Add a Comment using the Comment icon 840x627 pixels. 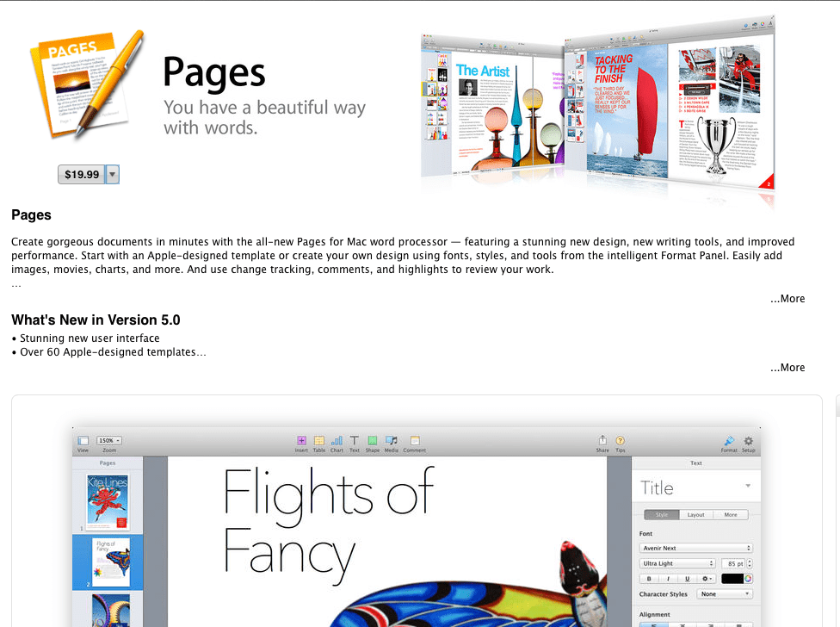point(415,440)
